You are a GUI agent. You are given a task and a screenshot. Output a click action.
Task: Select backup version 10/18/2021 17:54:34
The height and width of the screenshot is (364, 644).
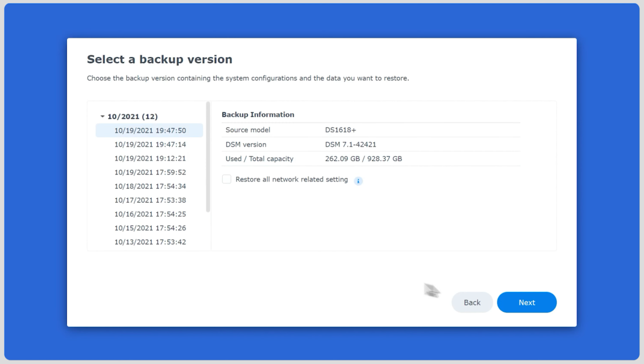tap(150, 186)
